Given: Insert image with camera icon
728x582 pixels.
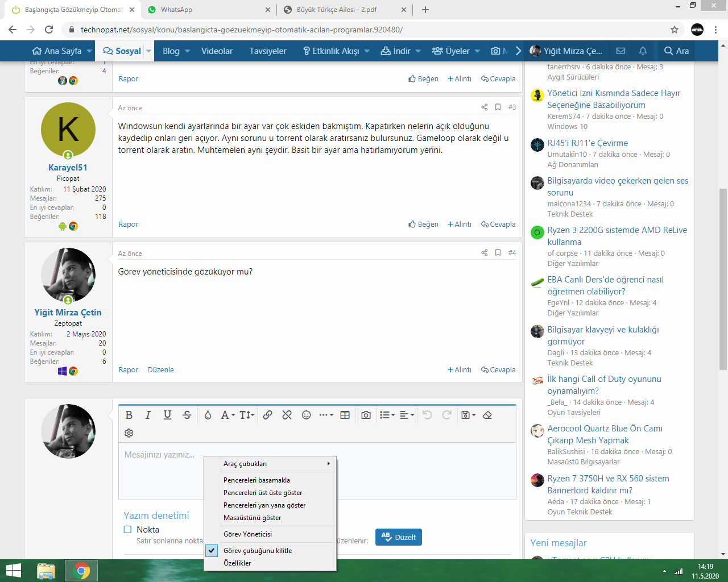Looking at the screenshot, I should point(366,415).
